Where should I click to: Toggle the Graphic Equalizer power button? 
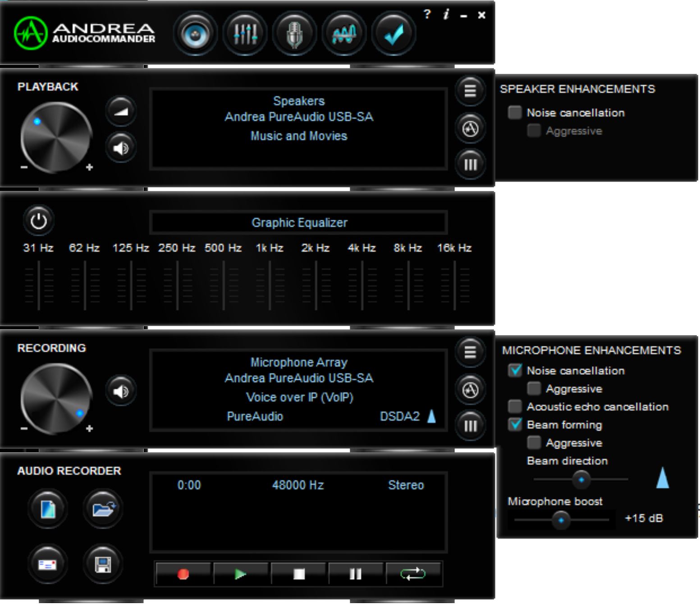pyautogui.click(x=38, y=221)
